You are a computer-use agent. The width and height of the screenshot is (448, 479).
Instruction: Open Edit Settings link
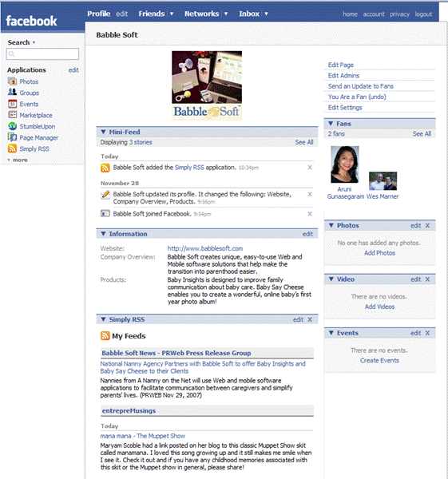(x=345, y=108)
